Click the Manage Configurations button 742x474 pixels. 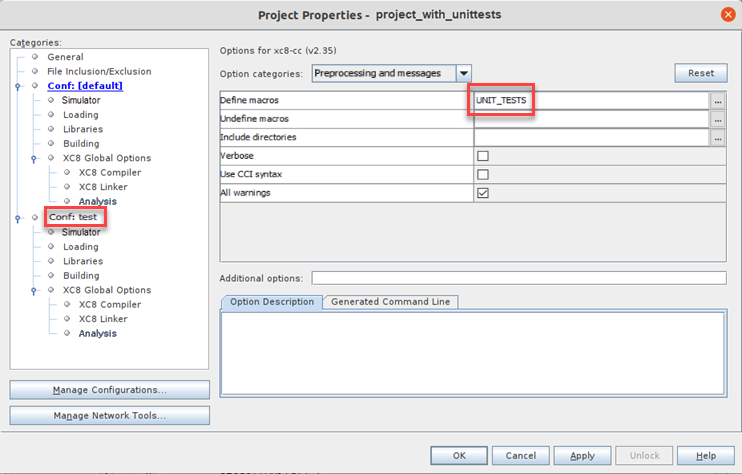click(x=109, y=389)
